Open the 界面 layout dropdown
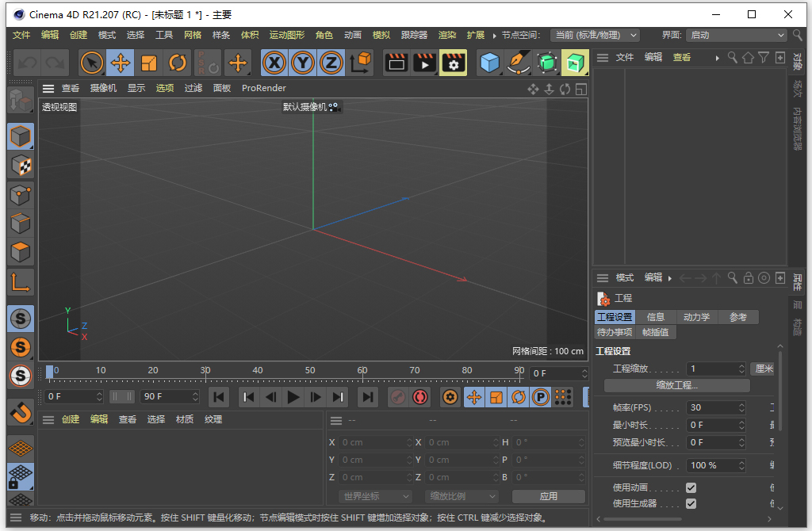Screen dimensions: 812x531 click(x=737, y=35)
